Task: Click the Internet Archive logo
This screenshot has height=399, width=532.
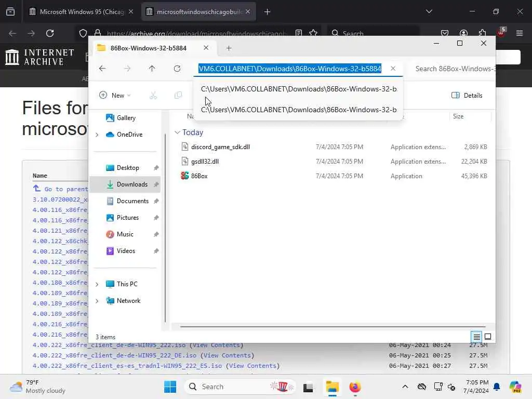Action: coord(39,57)
